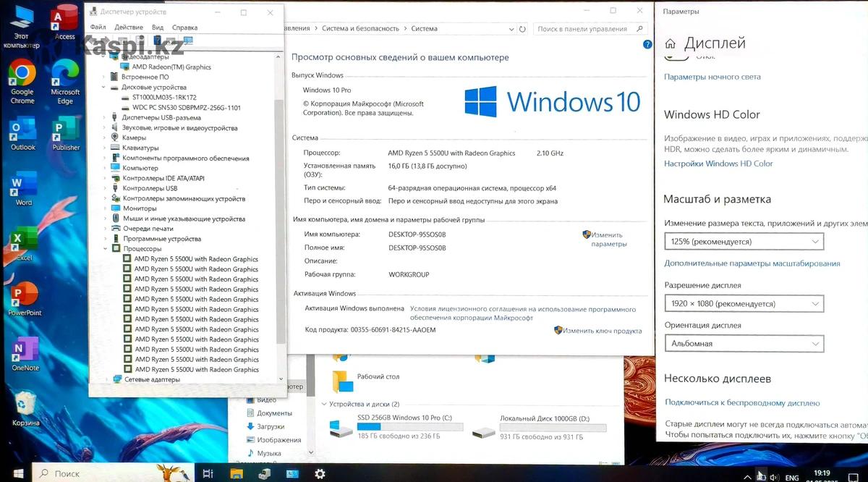Open the Альбомная orientation dropdown
Screen dimensions: 868x482
point(744,344)
